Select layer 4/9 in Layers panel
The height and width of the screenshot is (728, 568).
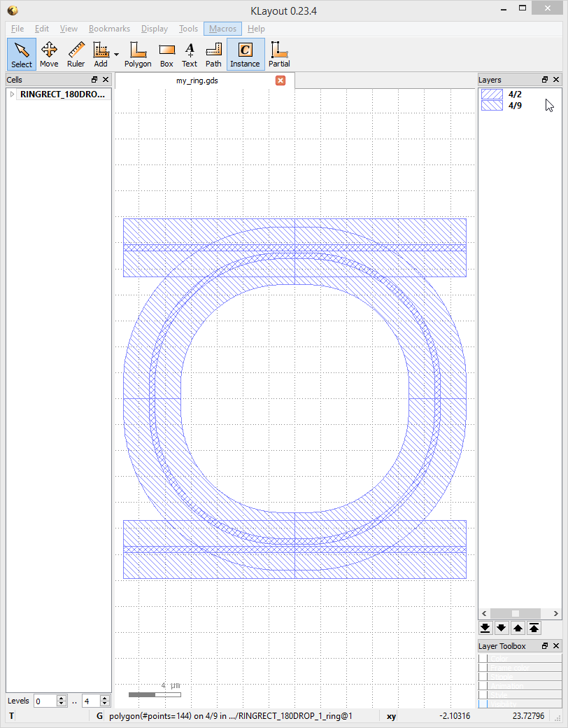click(515, 106)
